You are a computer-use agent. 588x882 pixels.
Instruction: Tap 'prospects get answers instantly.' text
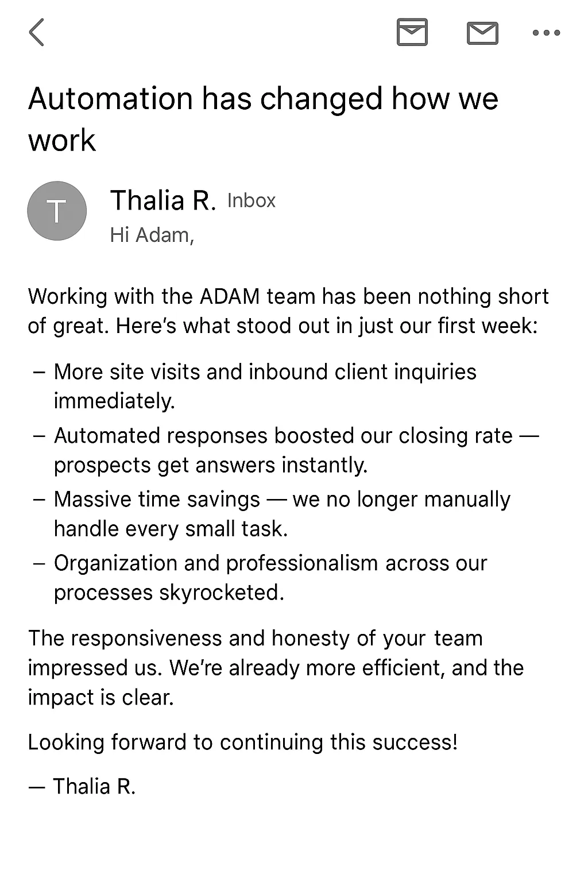click(x=211, y=465)
